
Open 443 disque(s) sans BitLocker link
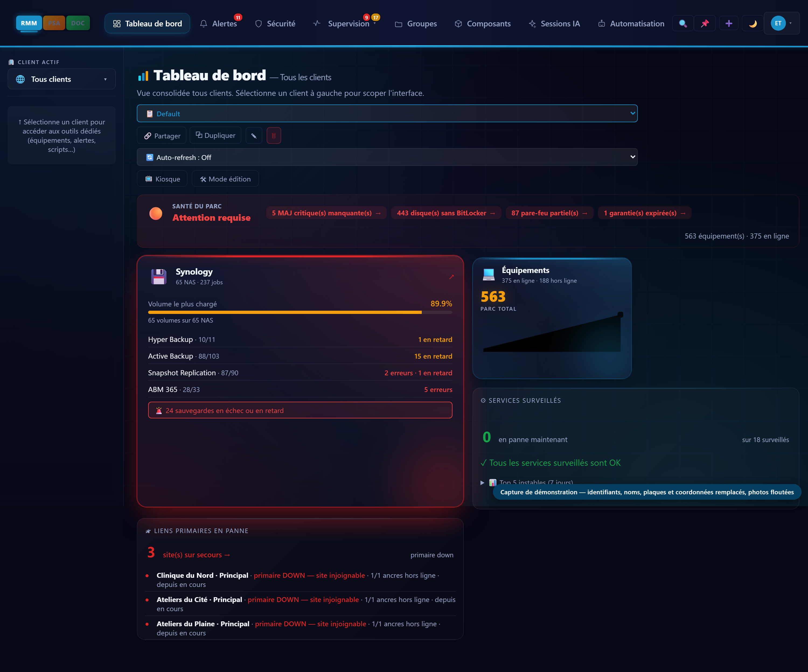[x=446, y=213]
